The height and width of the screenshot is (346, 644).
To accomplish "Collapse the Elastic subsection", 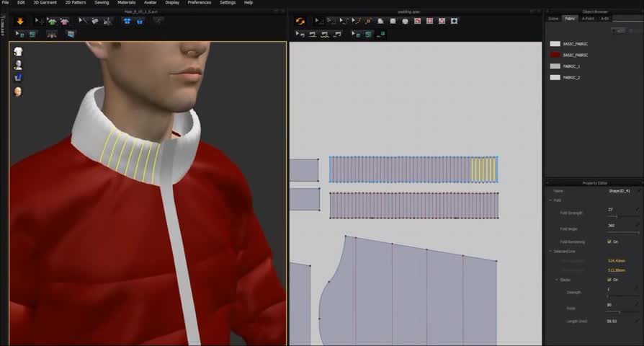I will [x=557, y=280].
